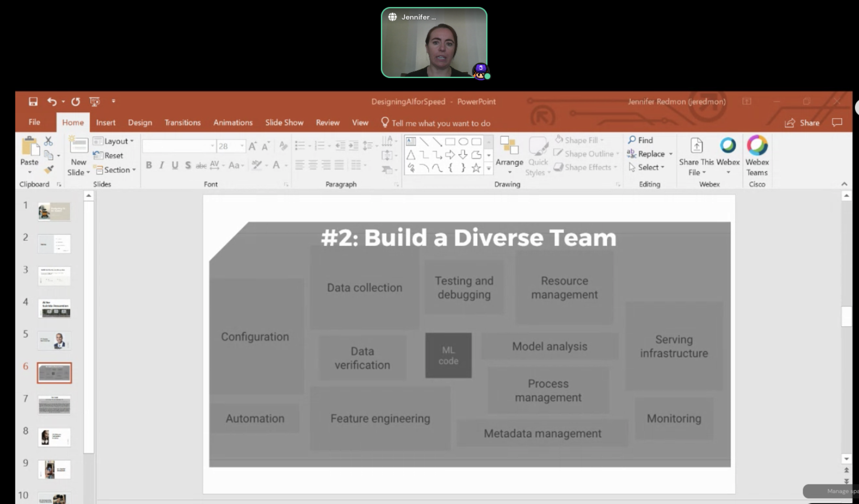Select slide 8 thumbnail
Image resolution: width=859 pixels, height=504 pixels.
click(x=54, y=437)
